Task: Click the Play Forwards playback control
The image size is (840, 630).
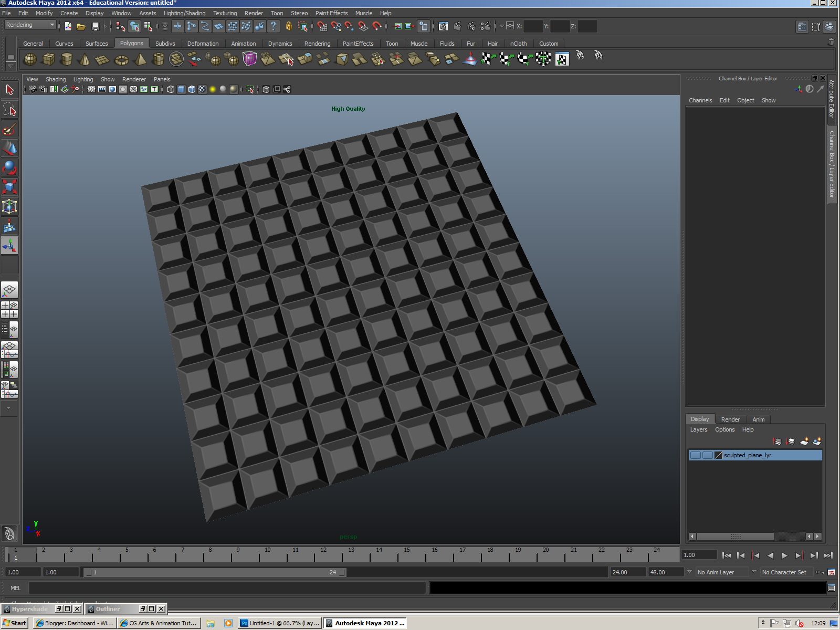Action: 784,555
